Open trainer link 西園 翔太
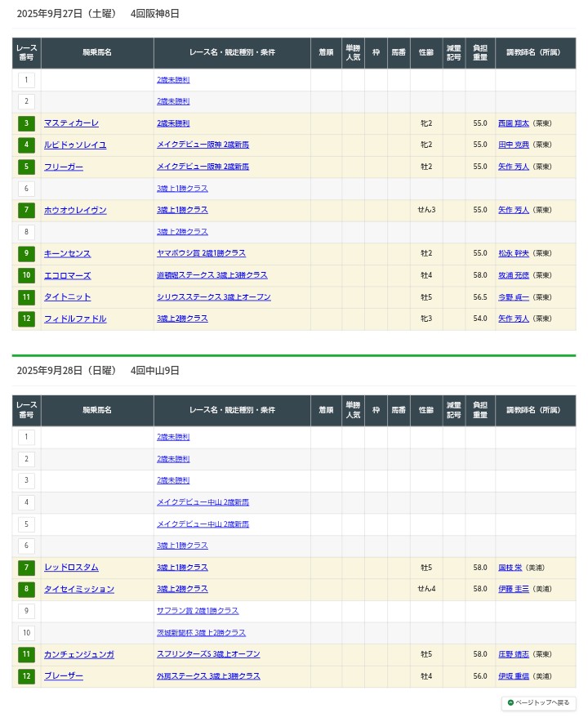This screenshot has height=722, width=588. tap(514, 123)
